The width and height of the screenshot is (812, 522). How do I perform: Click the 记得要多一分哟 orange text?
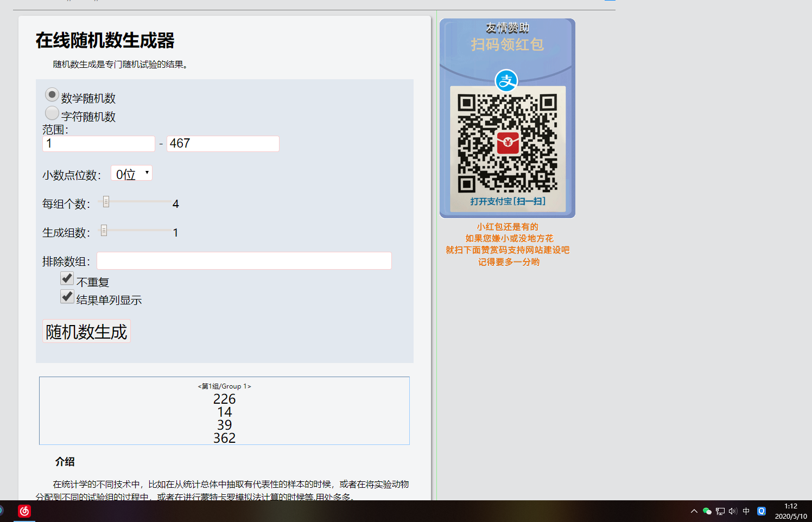tap(509, 262)
